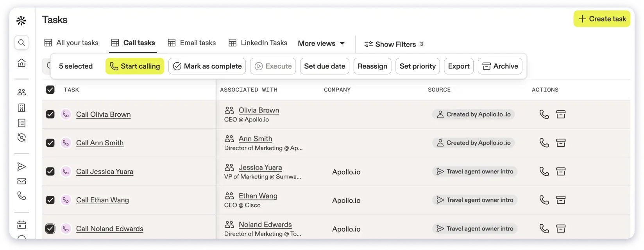The height and width of the screenshot is (250, 644).
Task: Open Show Filters to adjust filters
Action: point(394,44)
